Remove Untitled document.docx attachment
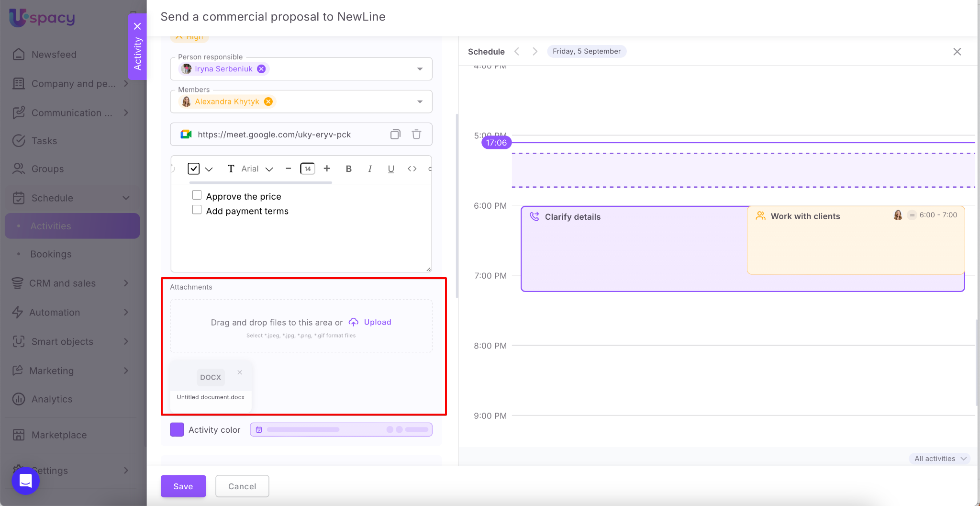This screenshot has height=506, width=980. click(x=240, y=372)
